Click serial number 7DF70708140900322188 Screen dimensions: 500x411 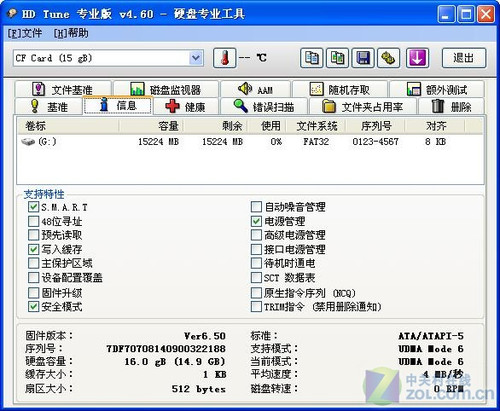pyautogui.click(x=166, y=349)
